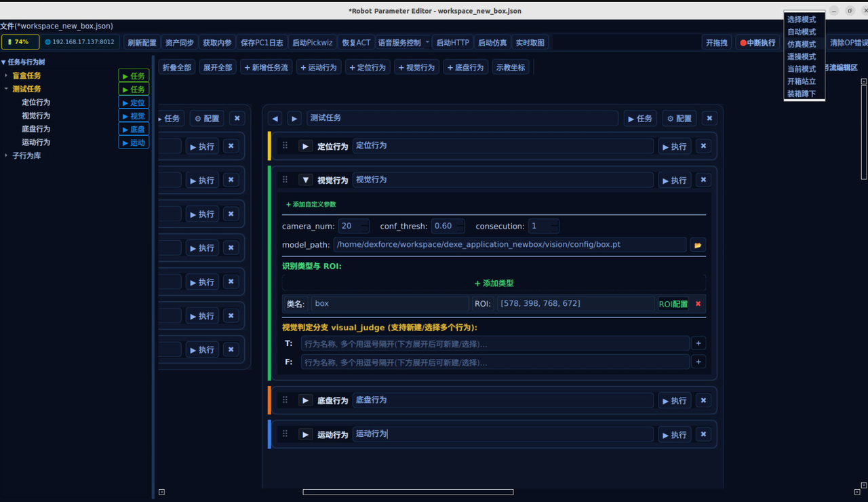The height and width of the screenshot is (502, 868).
Task: Delete the 测试任务 card with X
Action: 709,118
